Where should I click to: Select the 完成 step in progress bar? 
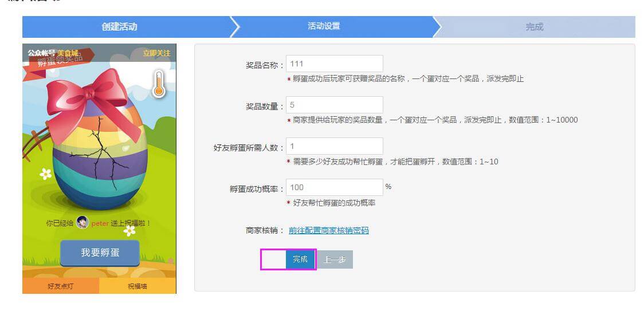535,27
